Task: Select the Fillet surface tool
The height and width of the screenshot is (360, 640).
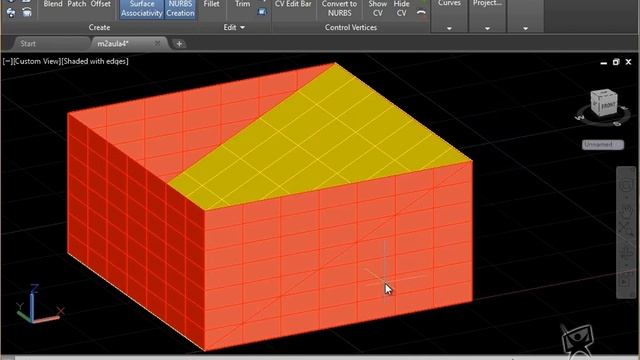Action: pyautogui.click(x=211, y=4)
